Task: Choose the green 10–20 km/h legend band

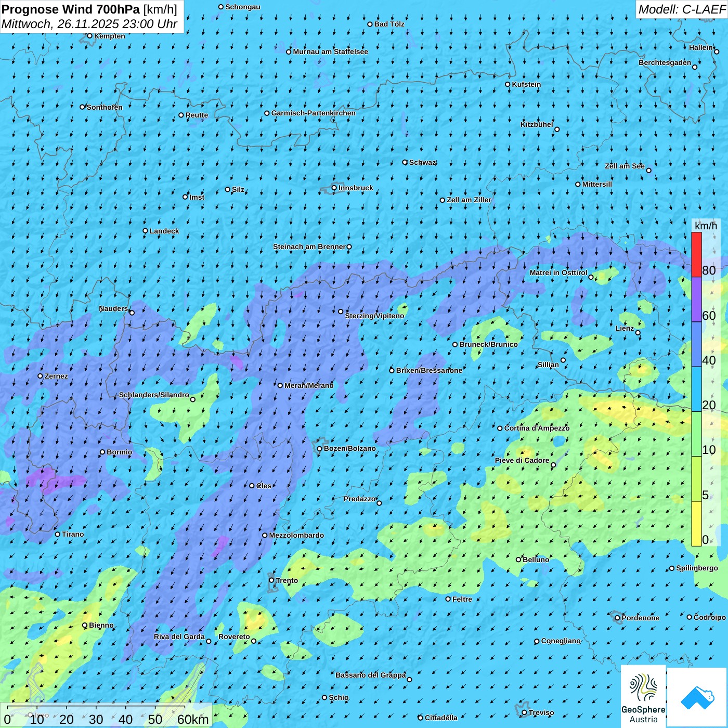Action: (x=696, y=434)
